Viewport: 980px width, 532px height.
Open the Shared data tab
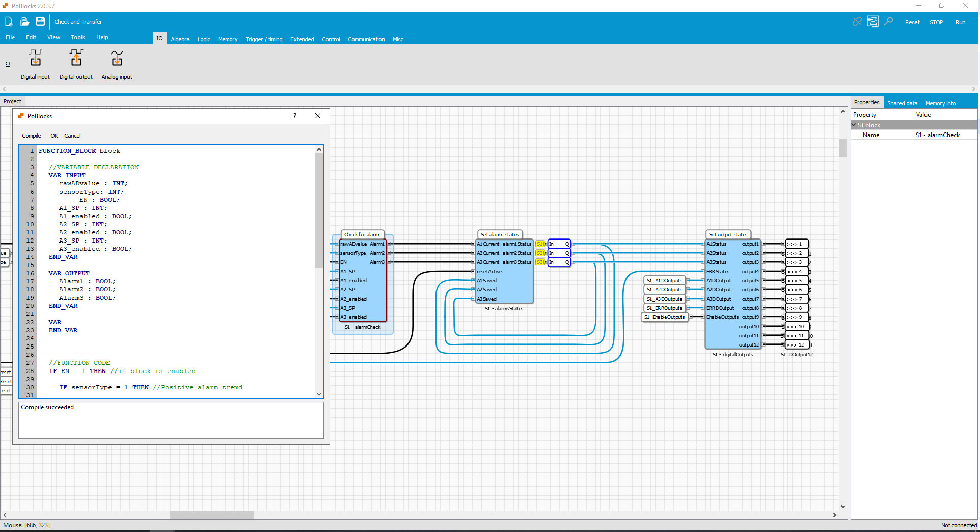click(902, 103)
